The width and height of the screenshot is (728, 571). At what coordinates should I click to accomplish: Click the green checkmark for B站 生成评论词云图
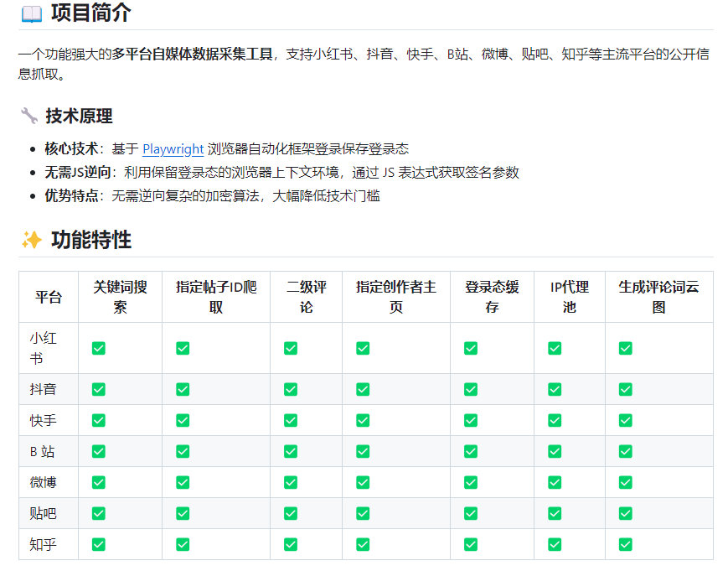click(x=625, y=451)
